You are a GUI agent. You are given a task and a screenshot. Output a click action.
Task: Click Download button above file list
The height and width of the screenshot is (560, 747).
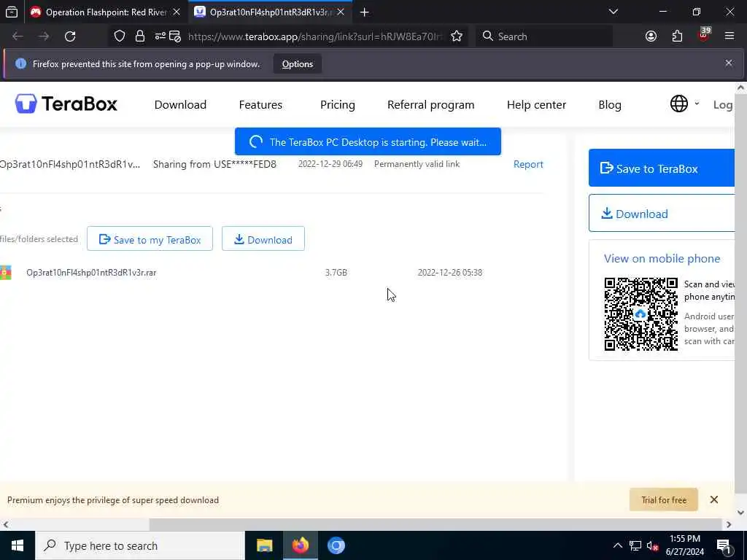pyautogui.click(x=263, y=238)
